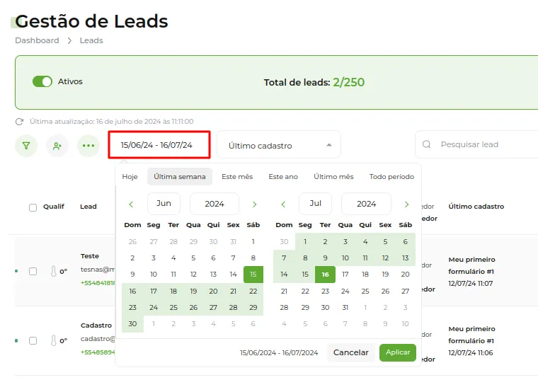This screenshot has height=392, width=538.
Task: Select the Este ano preset
Action: click(283, 177)
